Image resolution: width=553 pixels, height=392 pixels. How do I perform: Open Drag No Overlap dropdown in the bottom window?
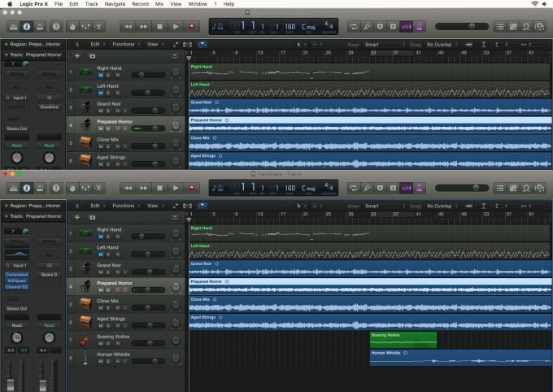coord(442,206)
